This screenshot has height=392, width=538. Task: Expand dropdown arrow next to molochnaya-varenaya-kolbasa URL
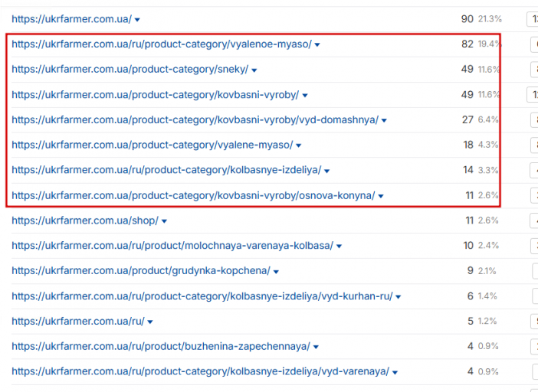339,247
